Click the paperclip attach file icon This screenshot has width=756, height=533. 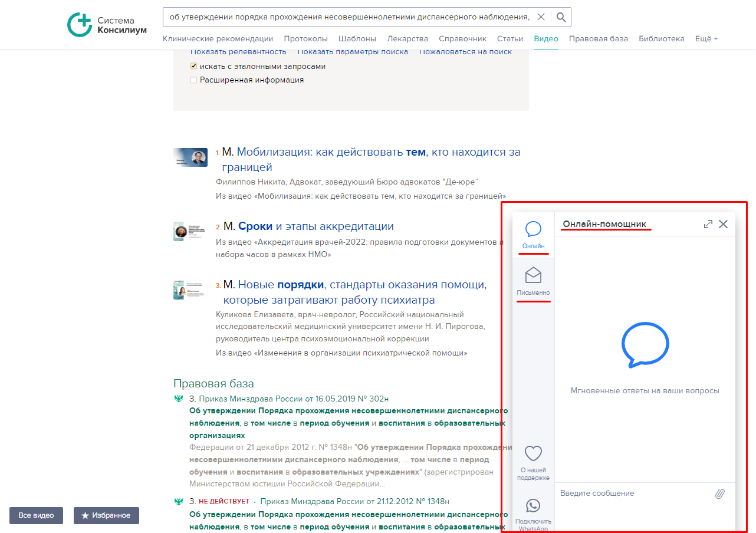point(719,494)
